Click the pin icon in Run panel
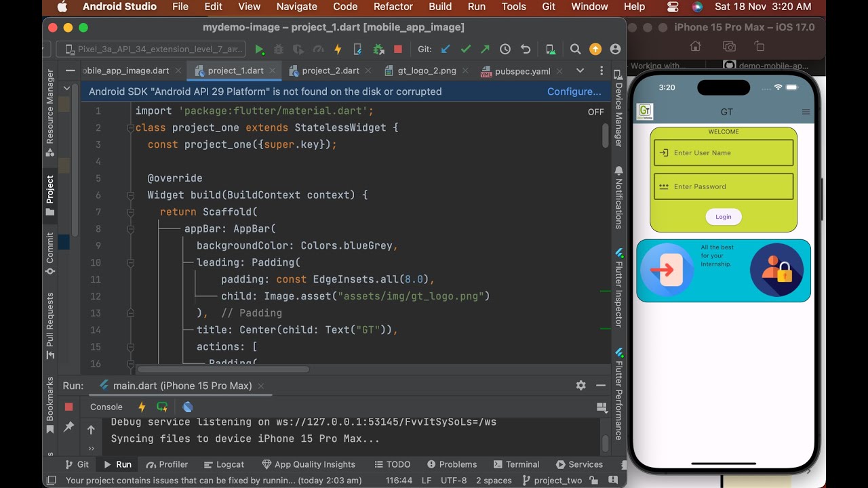 (x=68, y=427)
